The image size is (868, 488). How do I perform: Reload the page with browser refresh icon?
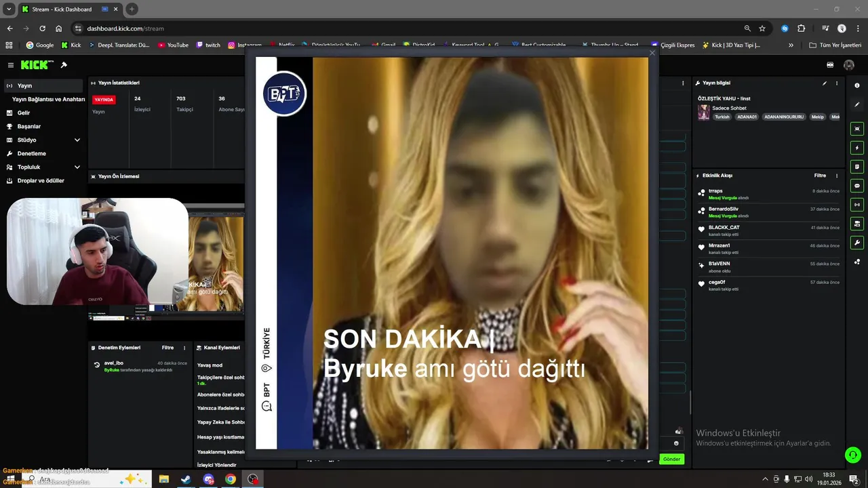tap(42, 28)
